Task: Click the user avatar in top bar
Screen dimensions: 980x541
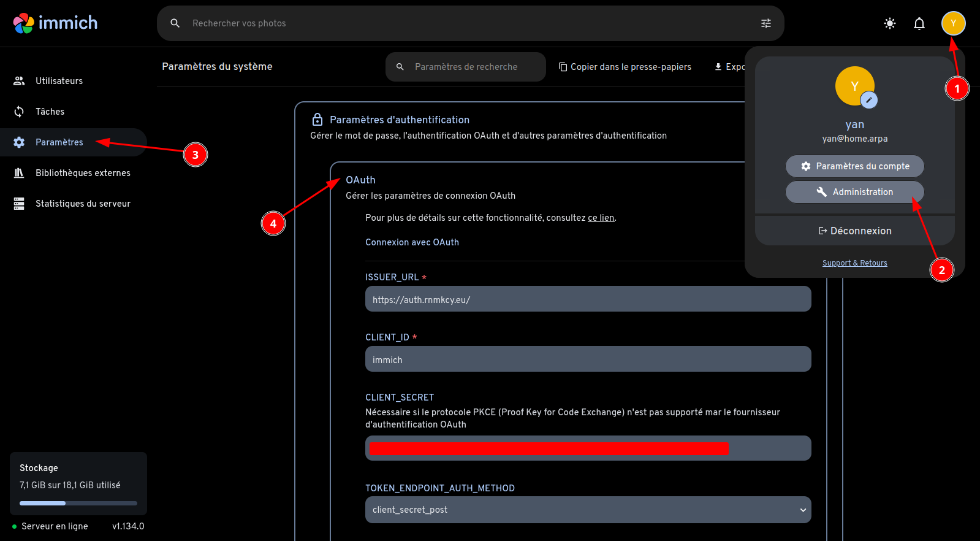Action: pyautogui.click(x=953, y=23)
